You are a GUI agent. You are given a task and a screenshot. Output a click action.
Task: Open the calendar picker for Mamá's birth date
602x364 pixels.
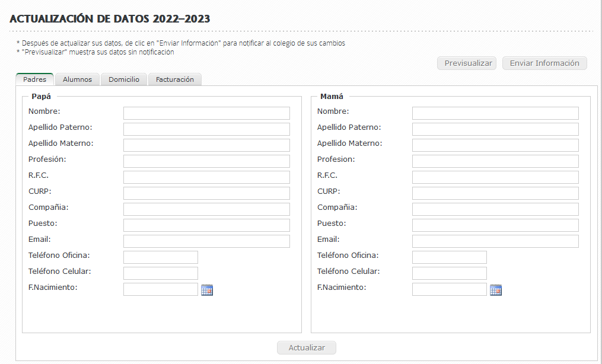[496, 290]
